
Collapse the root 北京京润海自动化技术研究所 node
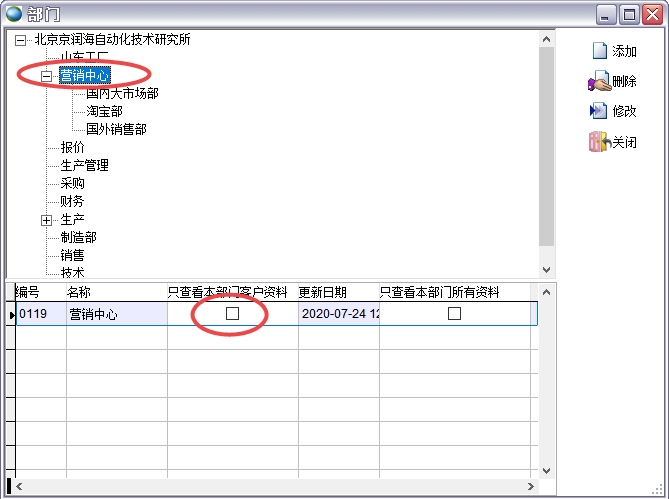(x=21, y=40)
